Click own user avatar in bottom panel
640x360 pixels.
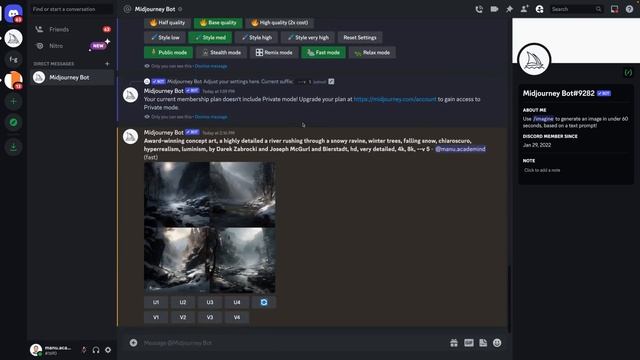(36, 350)
